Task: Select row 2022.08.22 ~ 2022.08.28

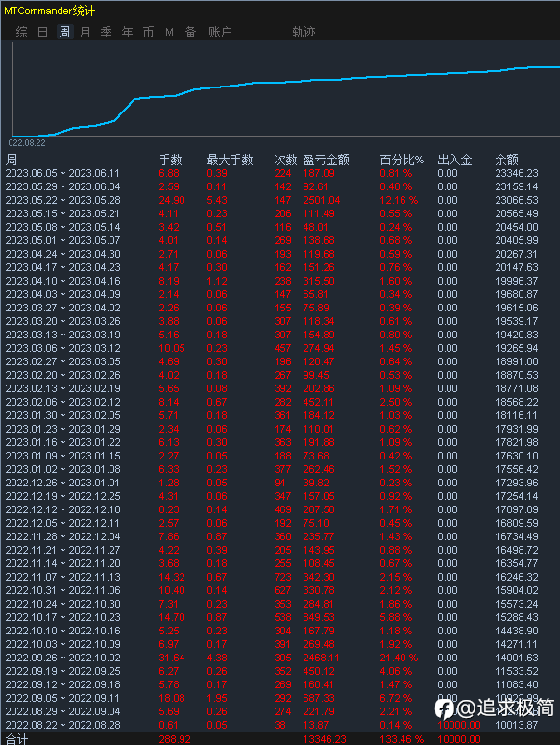Action: coord(280,725)
